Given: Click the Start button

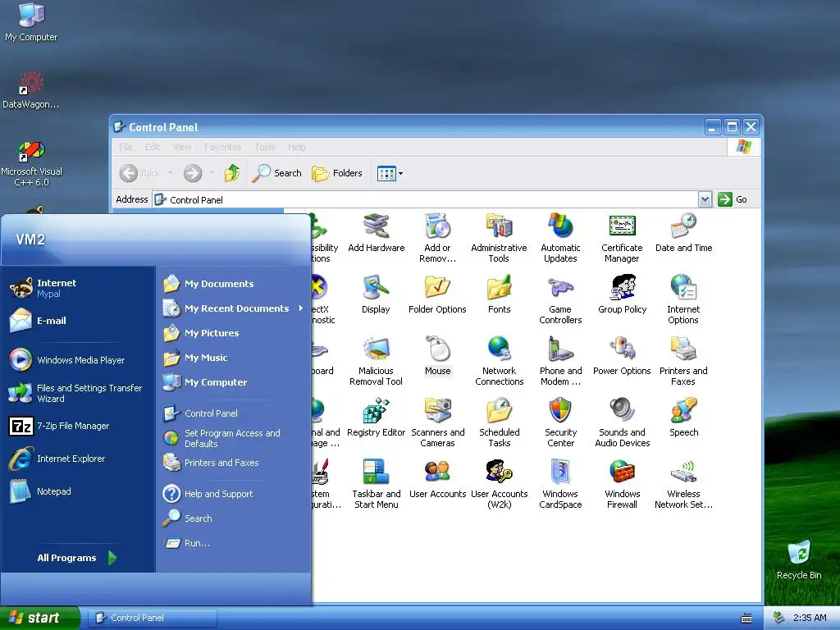Looking at the screenshot, I should (x=39, y=618).
